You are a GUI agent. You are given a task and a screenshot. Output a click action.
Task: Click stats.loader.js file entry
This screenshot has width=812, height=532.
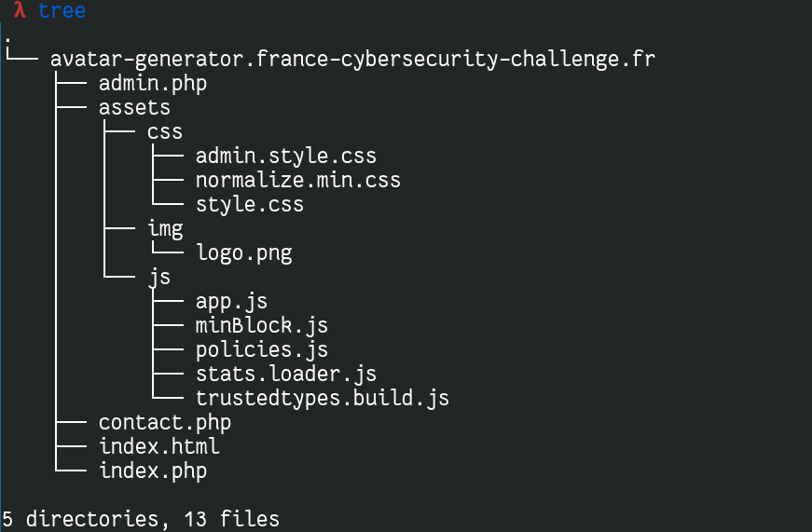(x=286, y=375)
